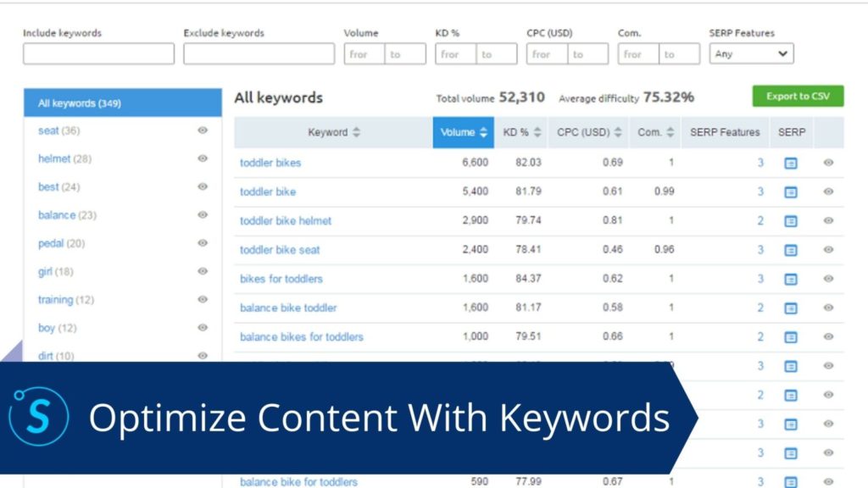Click the Exclude keywords input field
Image resolution: width=868 pixels, height=488 pixels.
[259, 54]
